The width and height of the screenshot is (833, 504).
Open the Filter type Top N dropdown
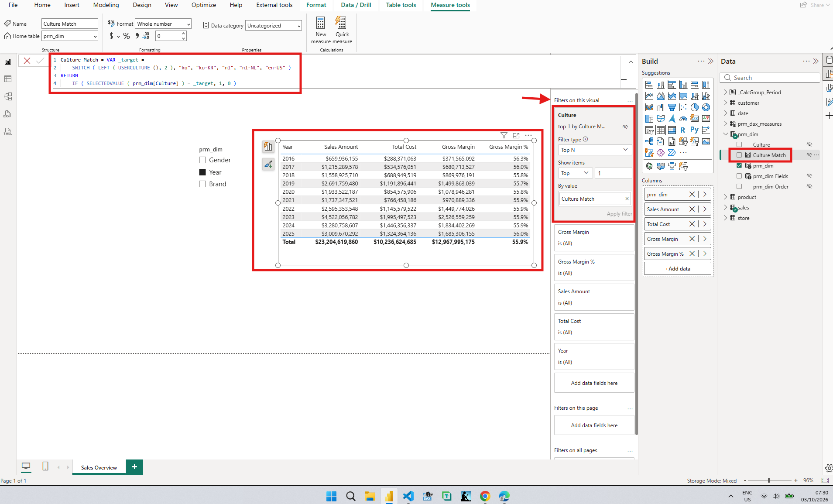595,150
